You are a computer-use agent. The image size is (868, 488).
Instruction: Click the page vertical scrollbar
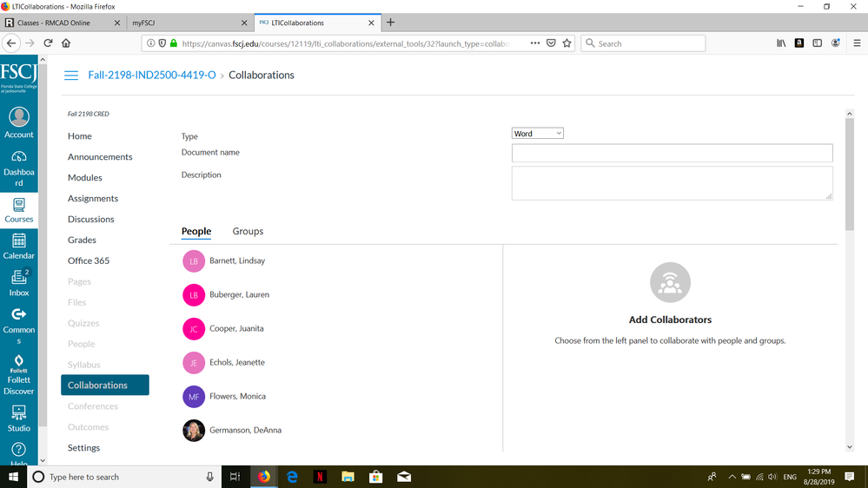[x=849, y=174]
